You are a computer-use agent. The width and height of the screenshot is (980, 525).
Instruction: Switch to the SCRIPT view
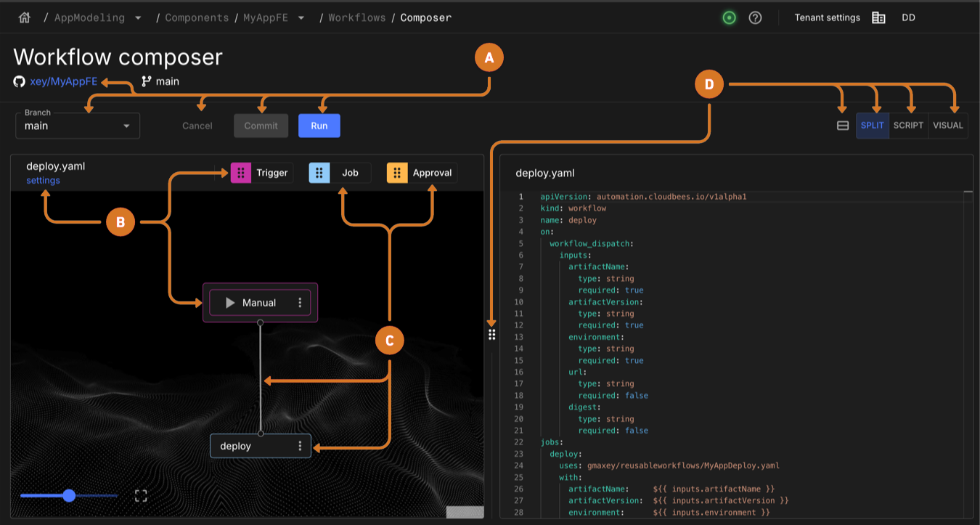[908, 125]
